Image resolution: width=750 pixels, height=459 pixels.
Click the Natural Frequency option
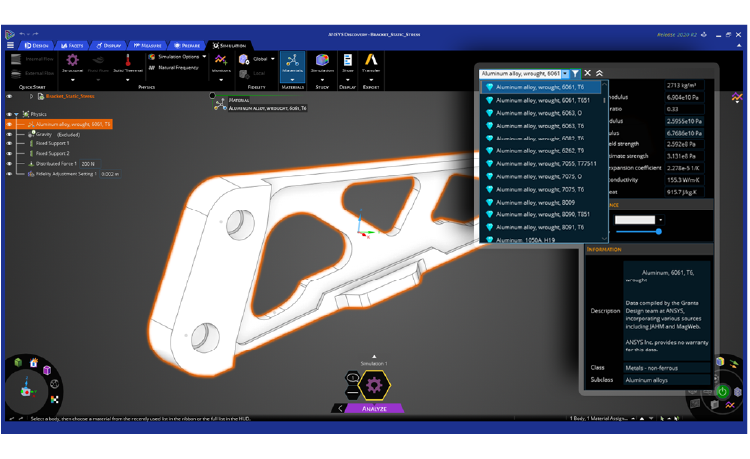click(174, 67)
